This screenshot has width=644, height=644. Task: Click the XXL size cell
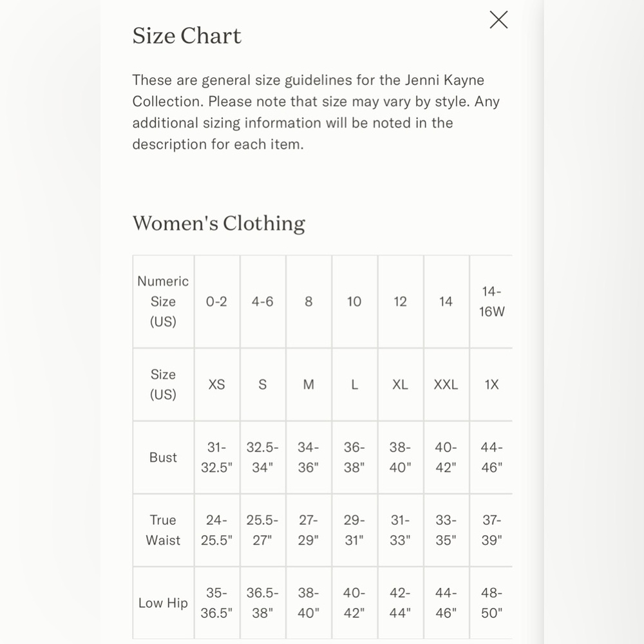click(446, 384)
